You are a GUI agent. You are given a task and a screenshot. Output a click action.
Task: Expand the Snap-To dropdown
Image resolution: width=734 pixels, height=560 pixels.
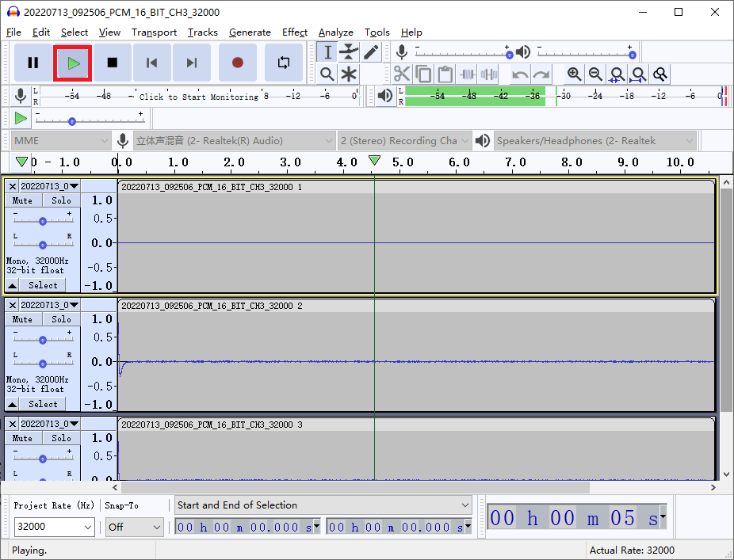(135, 527)
